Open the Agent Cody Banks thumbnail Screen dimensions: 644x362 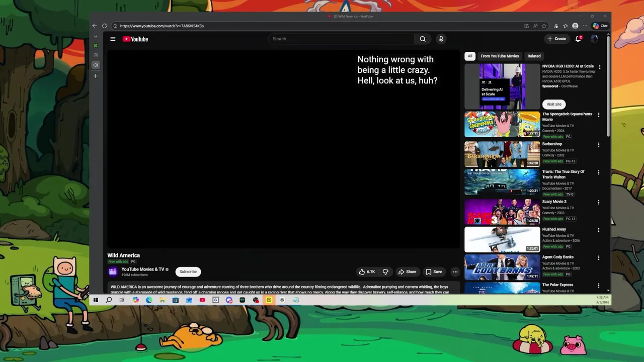click(x=502, y=267)
